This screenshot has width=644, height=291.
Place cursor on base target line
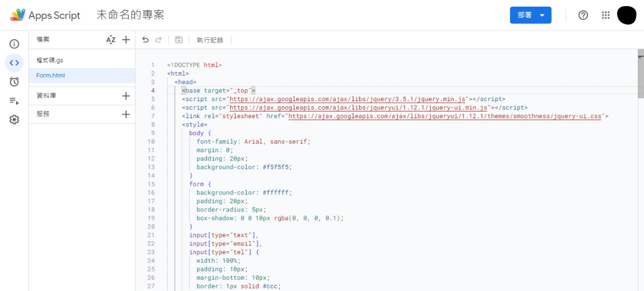218,91
